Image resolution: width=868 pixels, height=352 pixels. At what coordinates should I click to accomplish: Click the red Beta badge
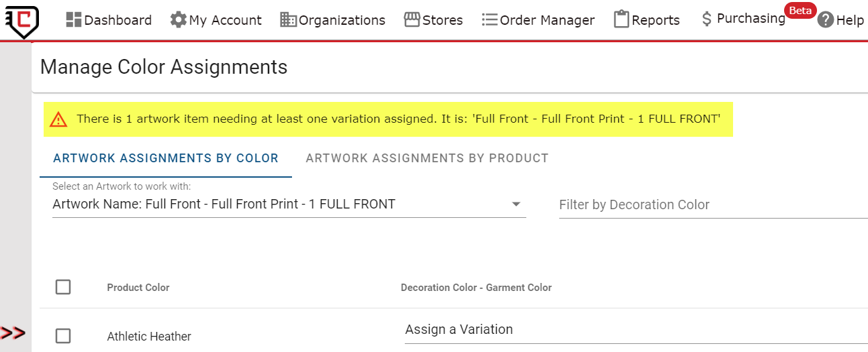(x=800, y=10)
